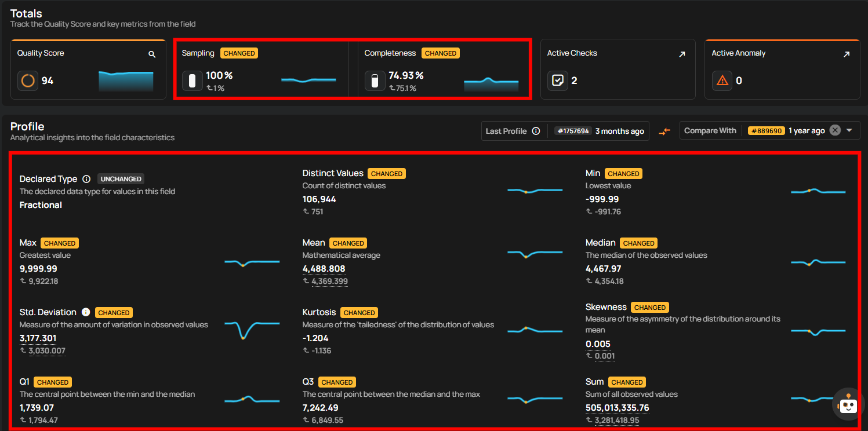Open Active Checks via arrow icon
This screenshot has width=868, height=431.
click(682, 54)
